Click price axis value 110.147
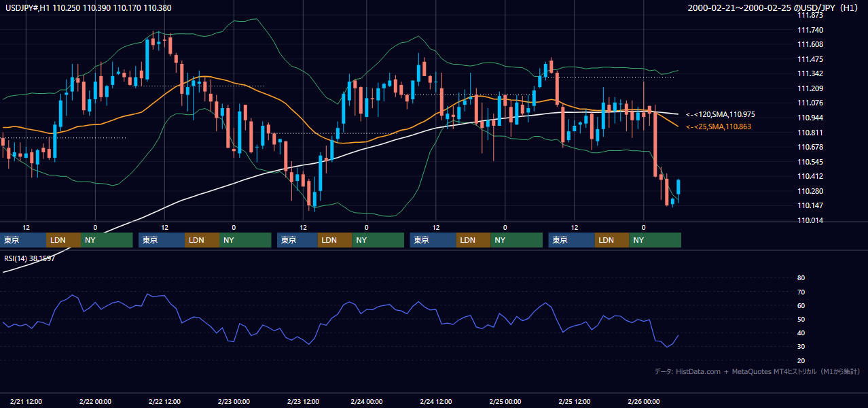Image resolution: width=868 pixels, height=408 pixels. 810,205
